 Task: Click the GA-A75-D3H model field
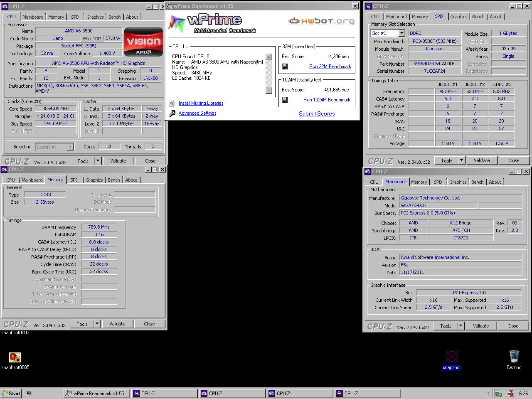coord(438,205)
